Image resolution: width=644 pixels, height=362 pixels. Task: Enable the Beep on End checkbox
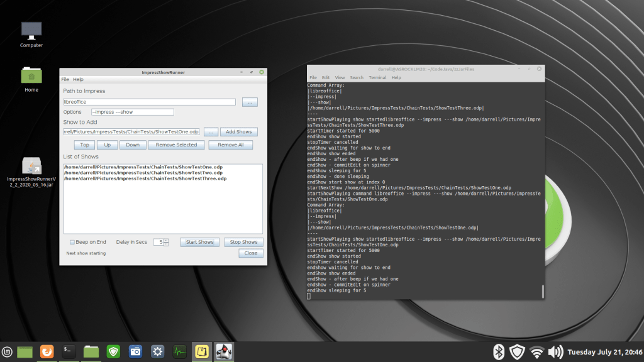coord(72,242)
